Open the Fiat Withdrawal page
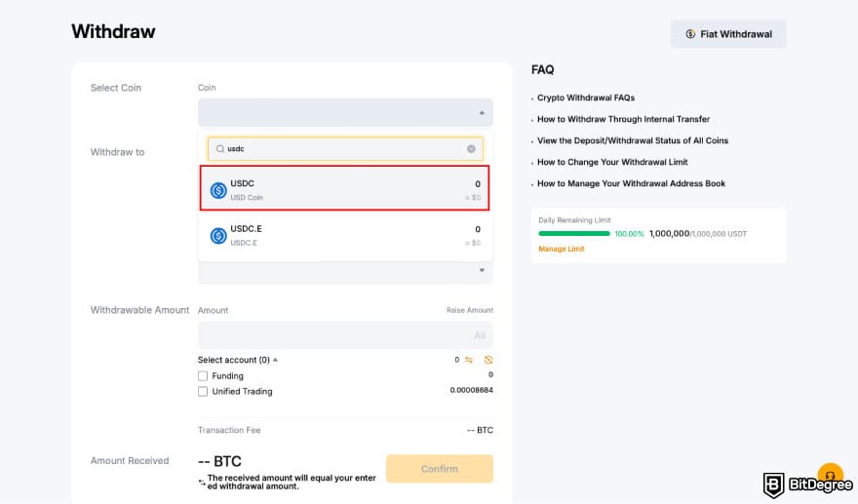858x504 pixels. click(x=728, y=34)
